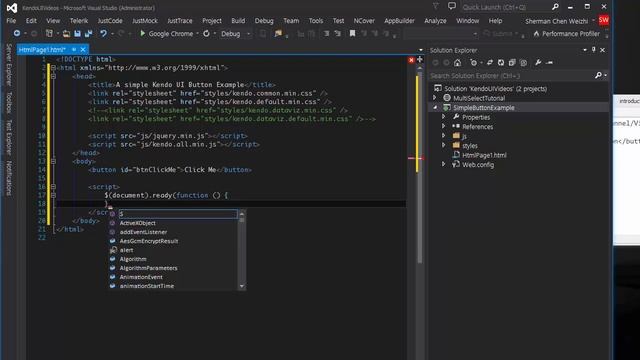Image resolution: width=640 pixels, height=360 pixels.
Task: Collapse the SimpleButtonExample project node
Action: [x=435, y=107]
